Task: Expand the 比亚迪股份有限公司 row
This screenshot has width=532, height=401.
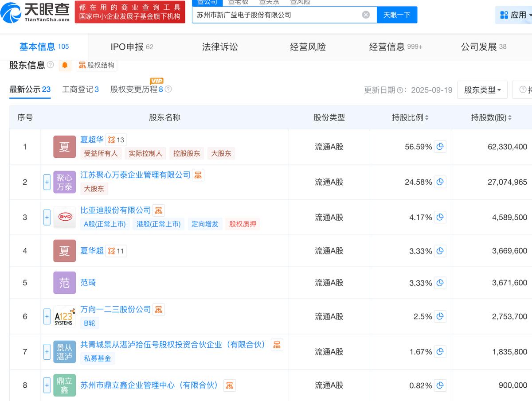Action: coord(47,217)
